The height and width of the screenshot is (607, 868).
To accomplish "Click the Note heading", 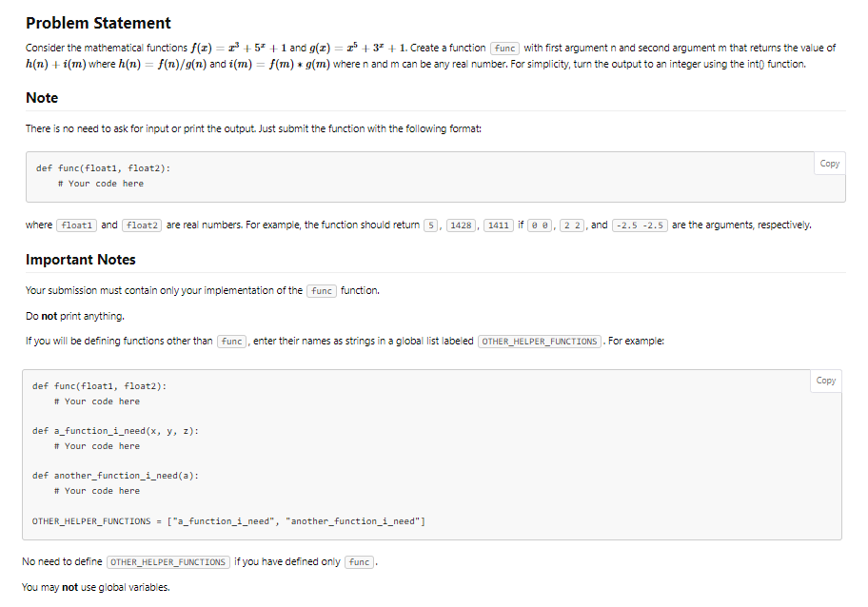I will (x=42, y=97).
